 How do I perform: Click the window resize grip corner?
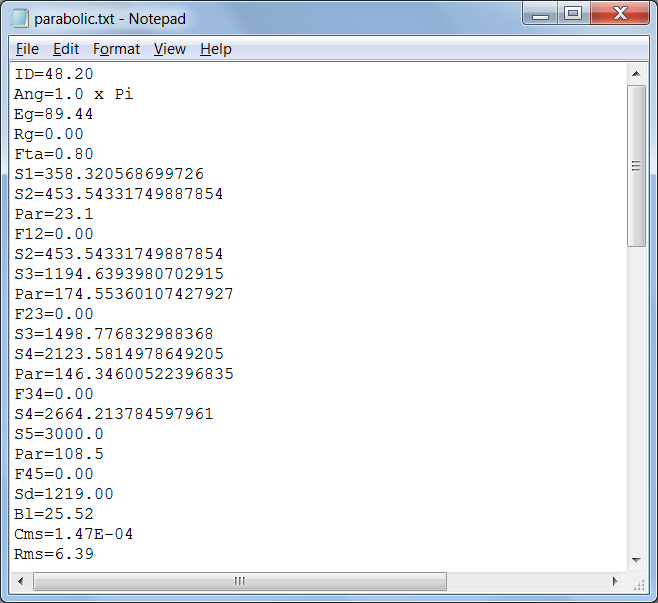(x=638, y=583)
